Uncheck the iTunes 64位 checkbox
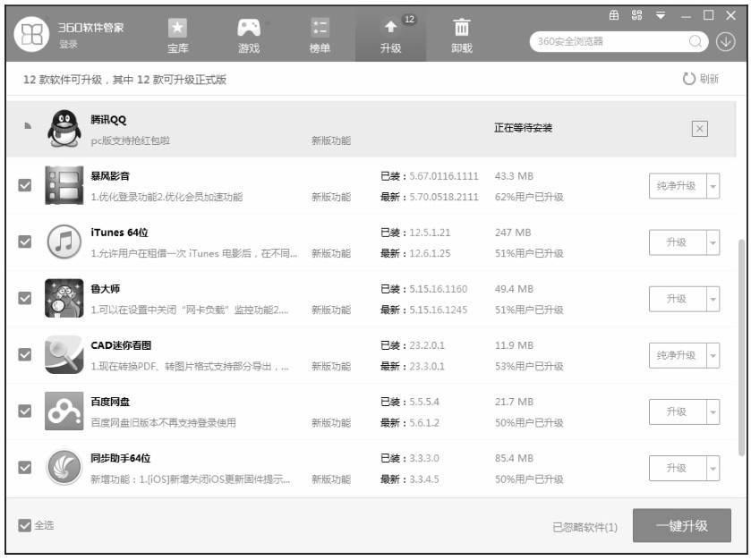 pos(25,242)
